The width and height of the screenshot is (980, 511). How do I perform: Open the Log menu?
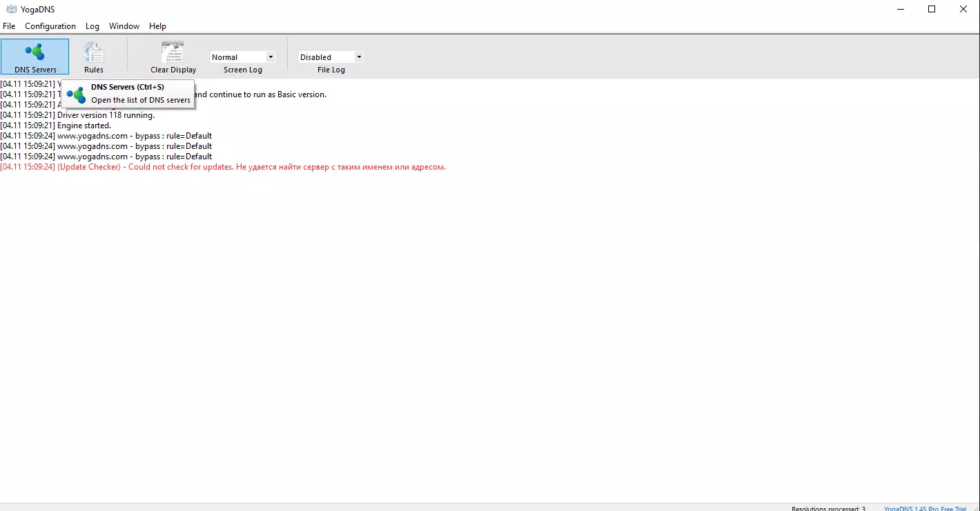tap(92, 26)
